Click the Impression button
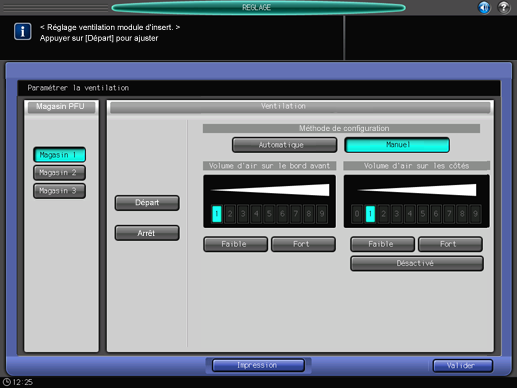Viewport: 517px width, 388px height. [x=258, y=365]
